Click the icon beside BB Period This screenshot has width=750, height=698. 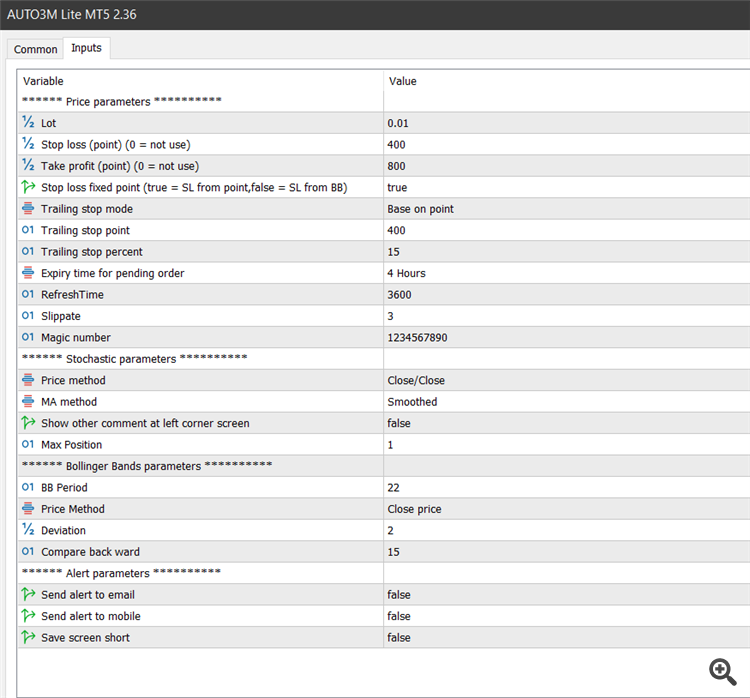point(28,488)
